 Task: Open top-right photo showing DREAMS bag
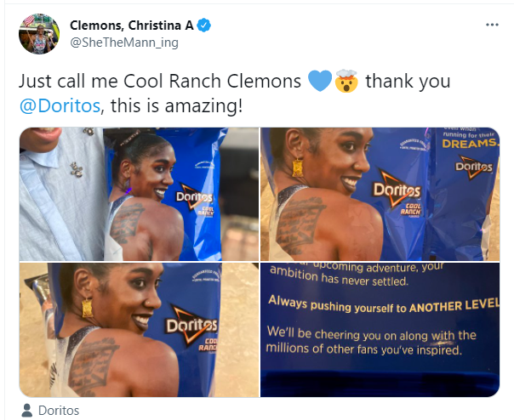pos(380,195)
